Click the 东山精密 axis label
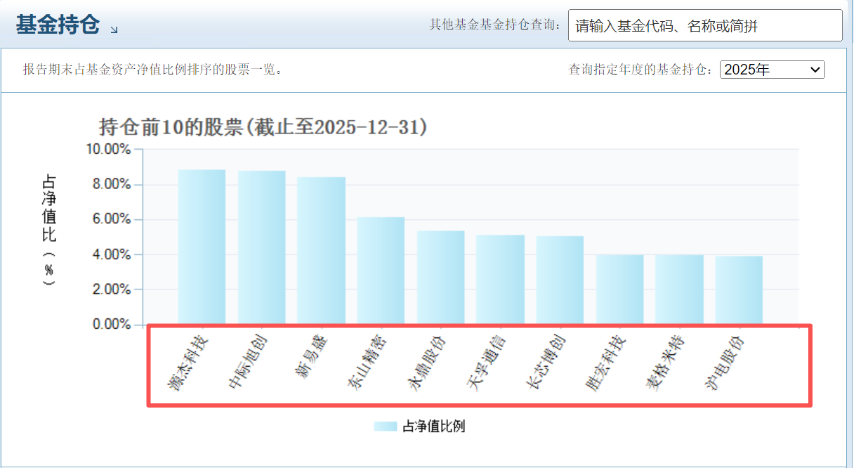The height and width of the screenshot is (468, 868). (x=366, y=363)
